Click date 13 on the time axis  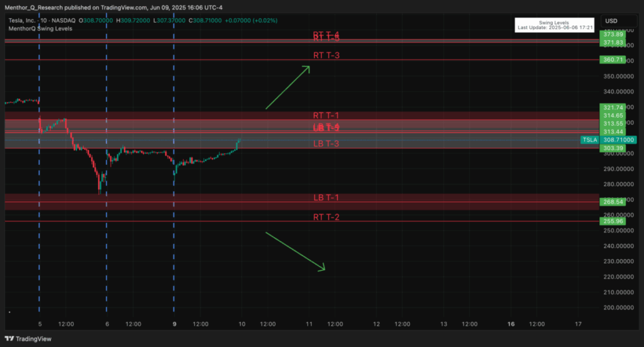coord(443,324)
